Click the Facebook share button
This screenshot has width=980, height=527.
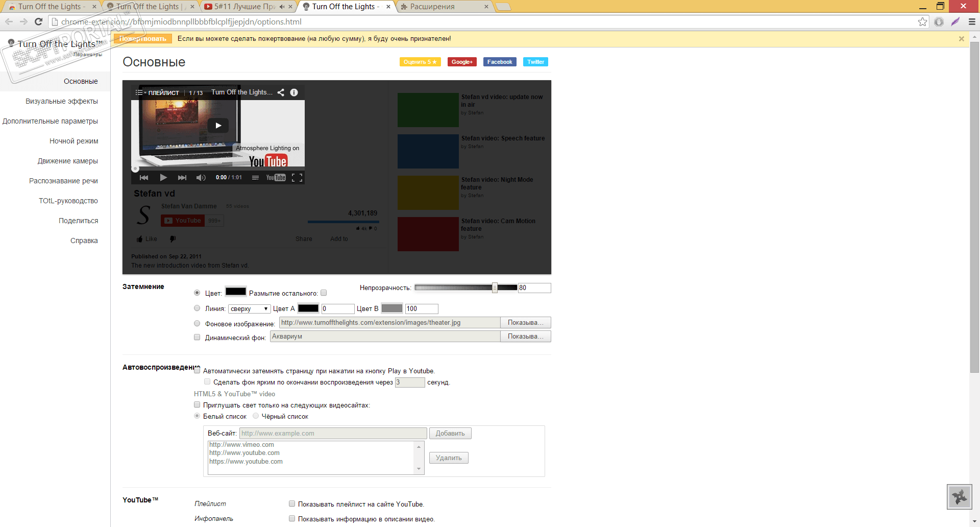point(500,62)
